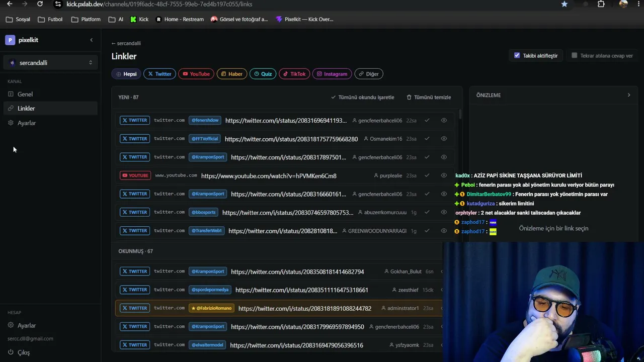The image size is (644, 362).
Task: Click the @fenershdow account tag
Action: point(205,120)
